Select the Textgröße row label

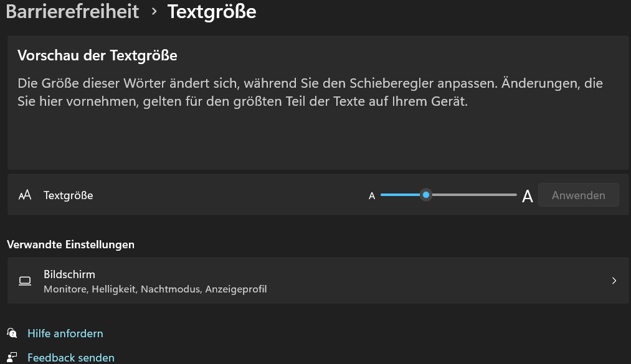(x=69, y=195)
